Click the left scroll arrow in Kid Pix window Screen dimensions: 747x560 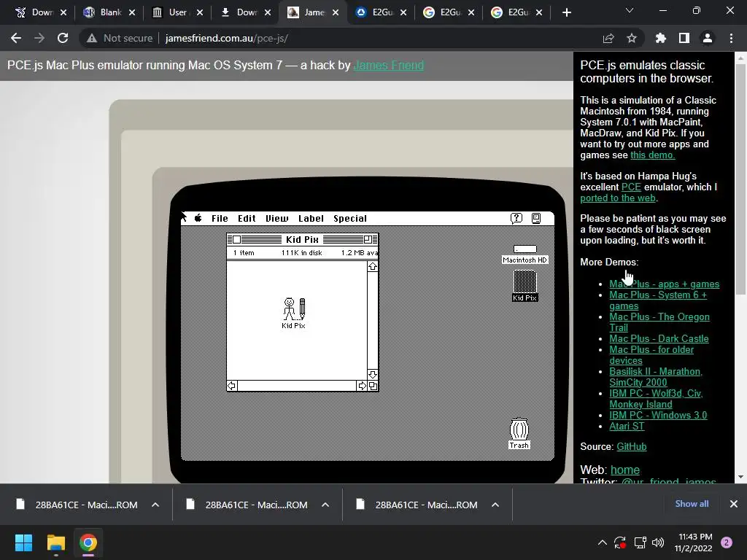[x=232, y=386]
